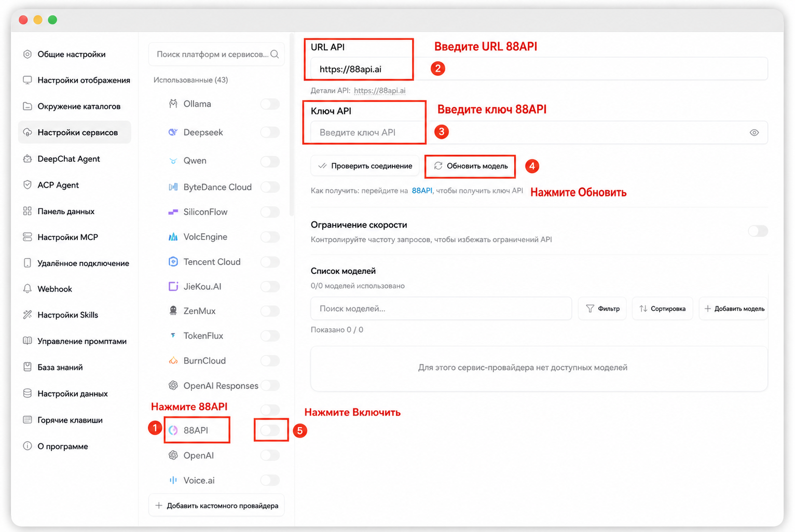This screenshot has height=532, width=795.
Task: Click the SiliconFlow logo icon
Action: click(x=173, y=212)
